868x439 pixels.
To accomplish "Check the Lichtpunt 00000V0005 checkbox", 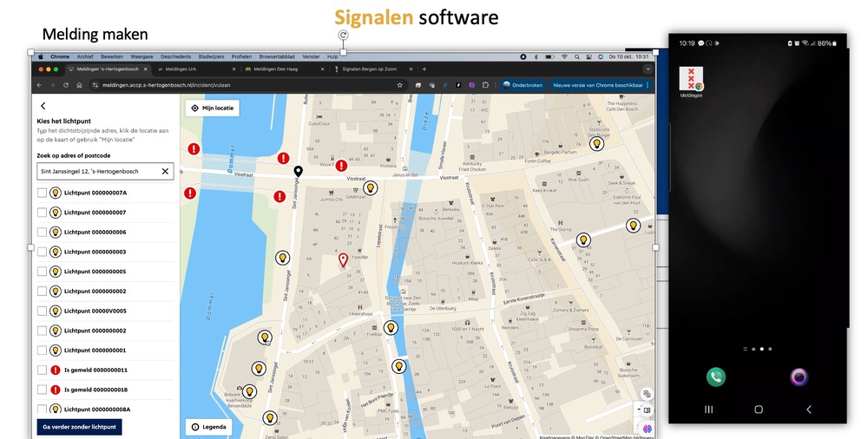I will pyautogui.click(x=42, y=311).
